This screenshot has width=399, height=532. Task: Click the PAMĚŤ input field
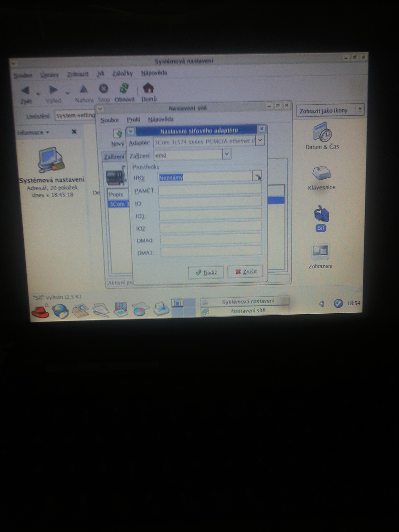(x=210, y=189)
